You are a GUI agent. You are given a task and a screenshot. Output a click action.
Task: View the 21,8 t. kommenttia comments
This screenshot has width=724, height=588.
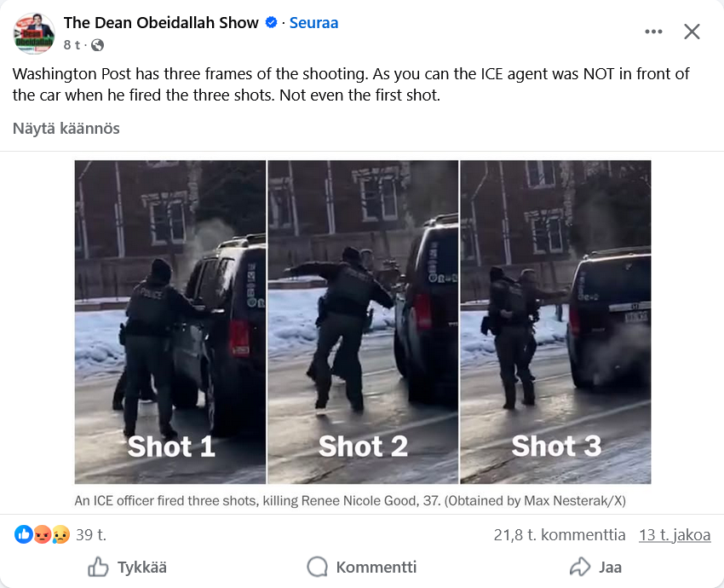[559, 534]
